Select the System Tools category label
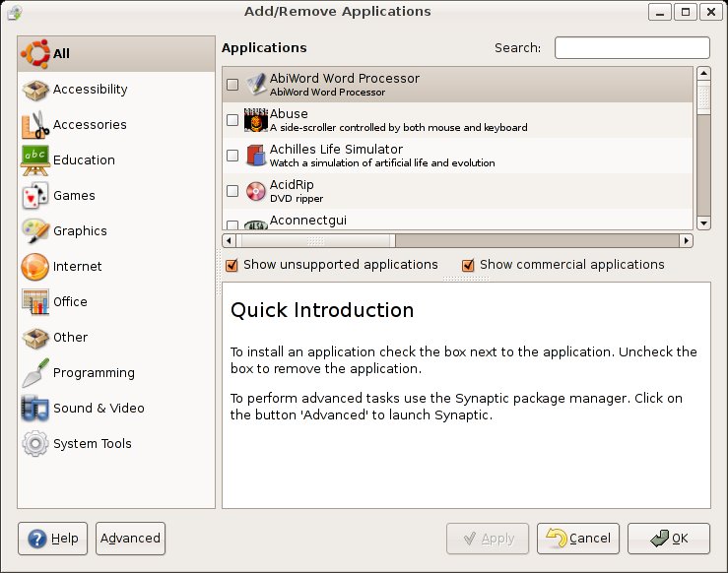728x573 pixels. click(92, 444)
